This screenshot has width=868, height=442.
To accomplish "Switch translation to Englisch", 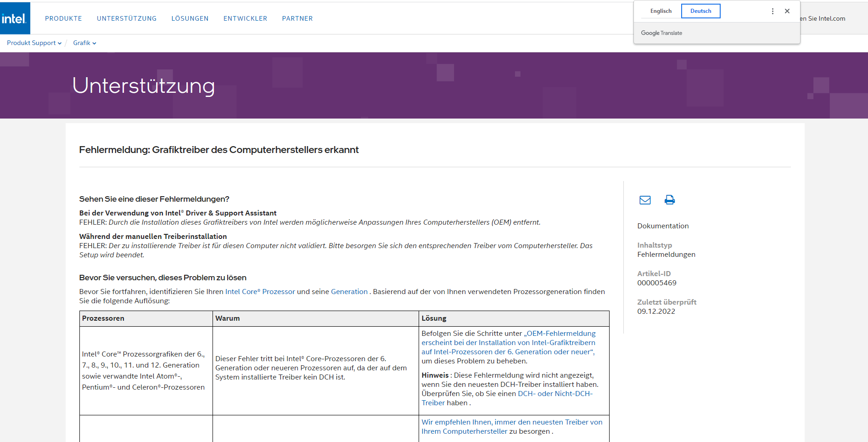I will (661, 11).
